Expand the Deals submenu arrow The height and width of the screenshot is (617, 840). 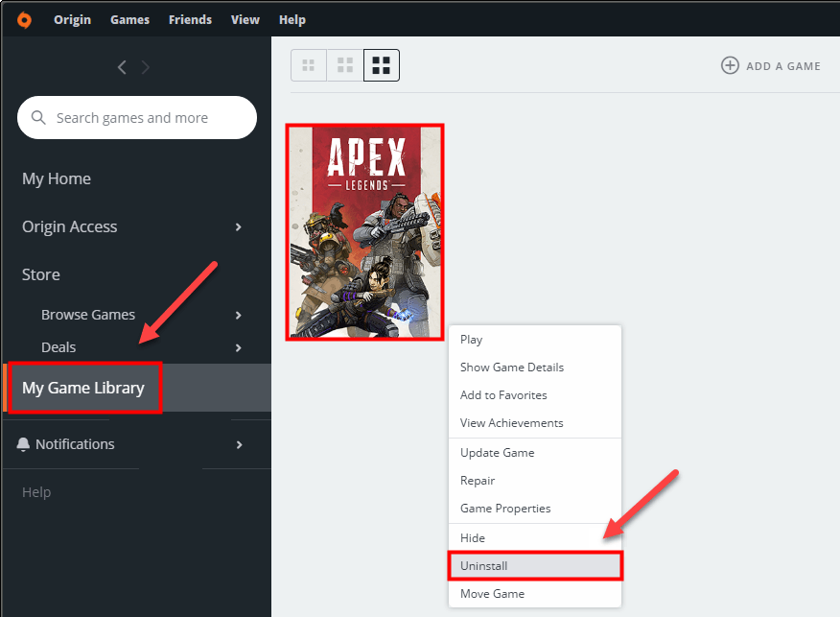(x=239, y=348)
